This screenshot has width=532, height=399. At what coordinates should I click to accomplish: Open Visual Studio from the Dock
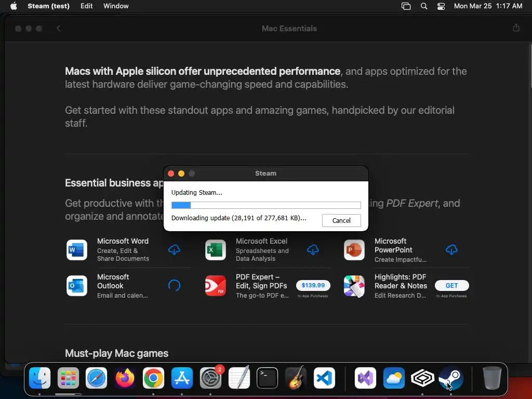365,378
